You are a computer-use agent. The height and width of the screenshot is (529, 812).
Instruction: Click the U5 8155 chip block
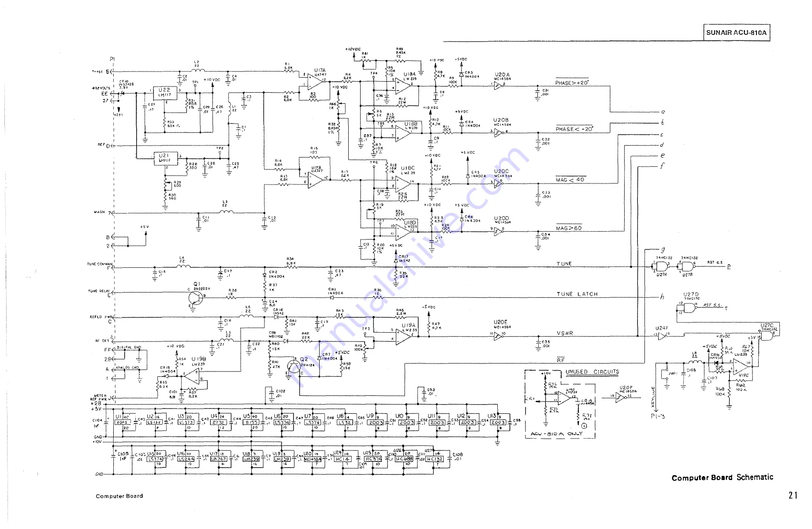pyautogui.click(x=251, y=422)
